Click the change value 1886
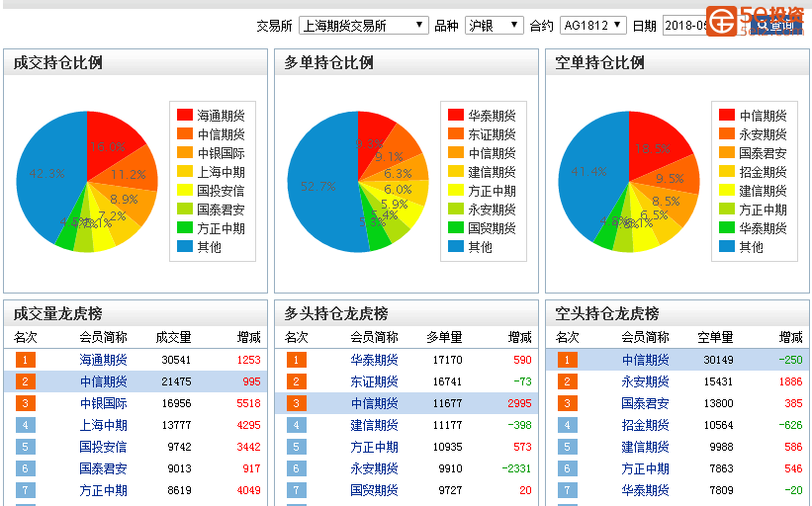812x506 pixels. 791,381
